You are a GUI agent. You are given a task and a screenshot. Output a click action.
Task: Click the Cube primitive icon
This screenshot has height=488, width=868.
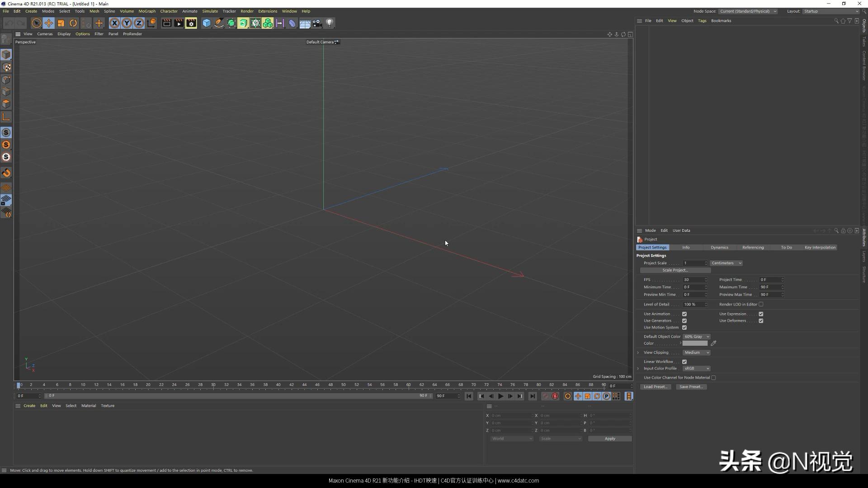[207, 23]
